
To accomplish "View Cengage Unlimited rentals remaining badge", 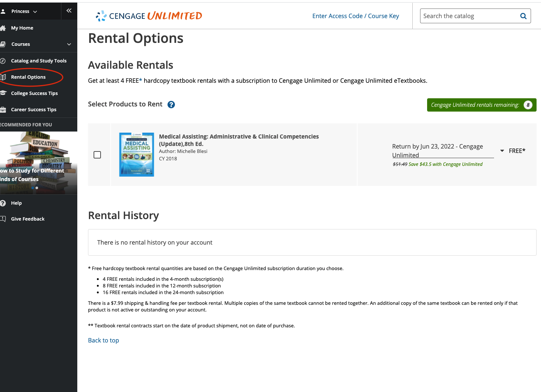I will tap(481, 105).
